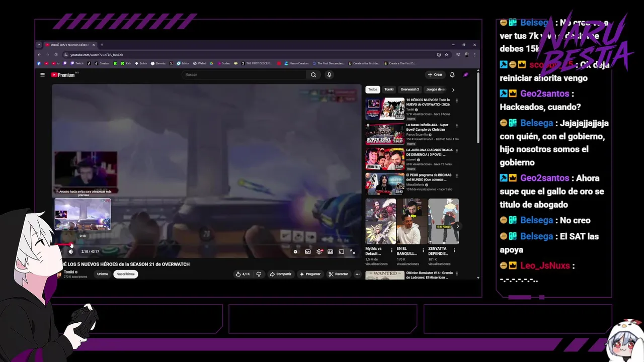Click the 'Unirme' button
Screen dimensions: 644x362
coord(103,274)
